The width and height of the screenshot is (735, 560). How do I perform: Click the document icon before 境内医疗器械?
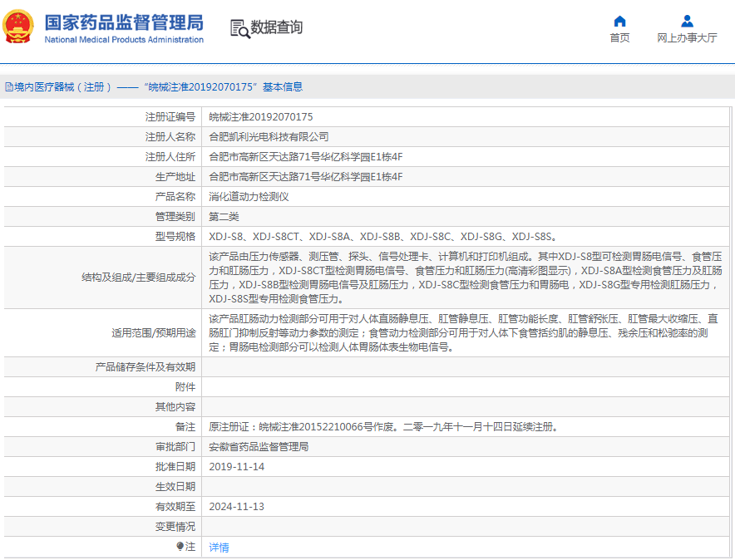click(8, 87)
